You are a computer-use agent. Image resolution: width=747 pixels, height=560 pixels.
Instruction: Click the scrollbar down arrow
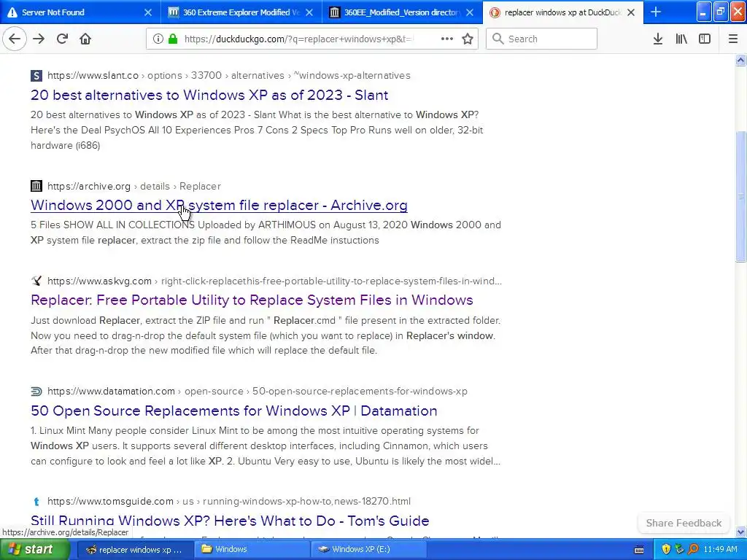point(740,532)
